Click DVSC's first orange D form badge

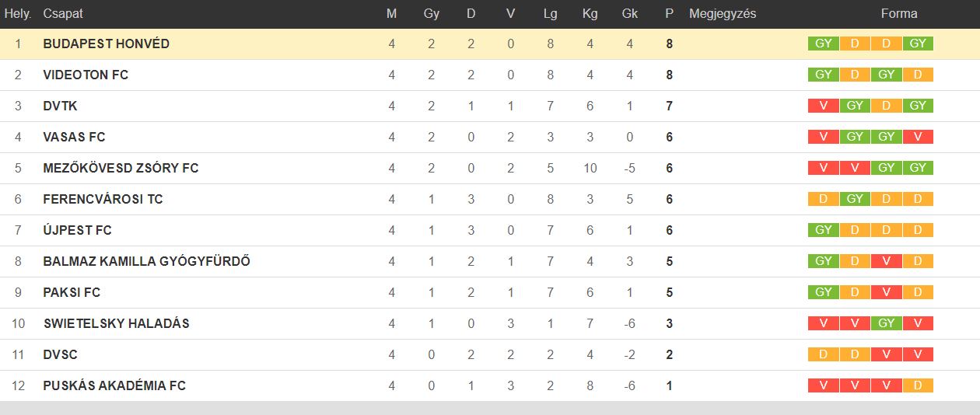coord(823,354)
